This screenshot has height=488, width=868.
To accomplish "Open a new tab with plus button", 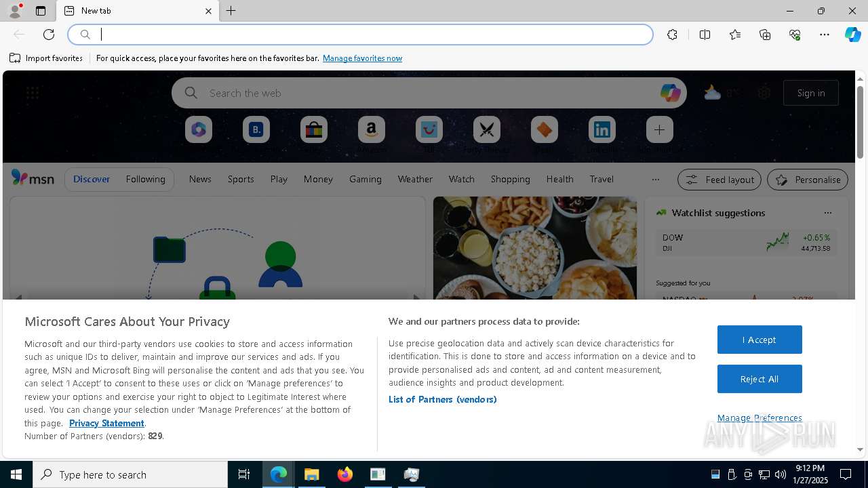I will (231, 11).
